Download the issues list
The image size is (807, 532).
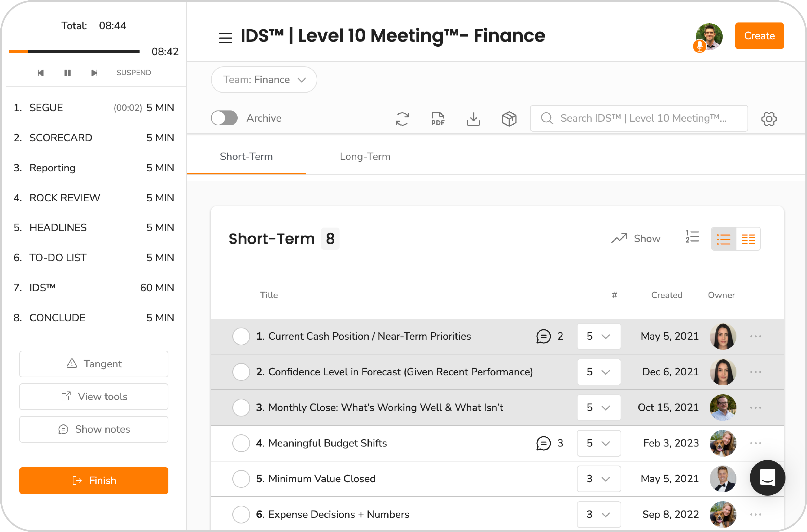pos(473,119)
